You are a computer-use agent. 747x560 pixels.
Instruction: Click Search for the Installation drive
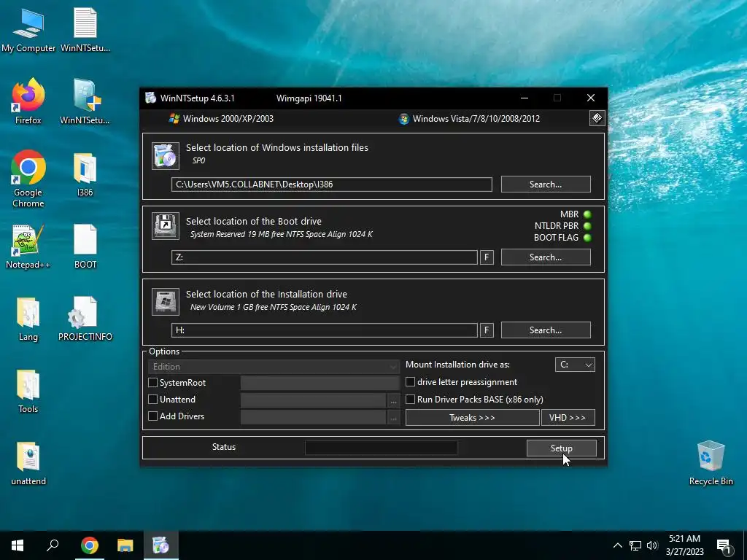coord(546,330)
